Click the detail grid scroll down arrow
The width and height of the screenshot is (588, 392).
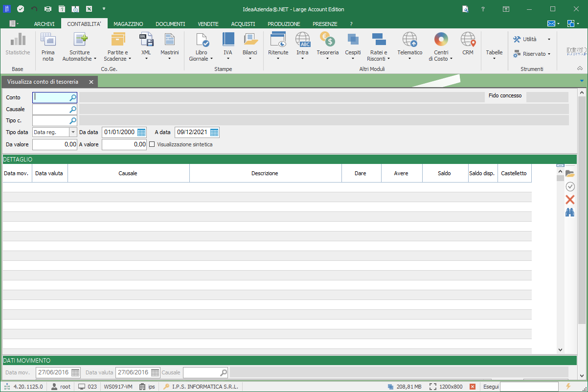tap(561, 349)
